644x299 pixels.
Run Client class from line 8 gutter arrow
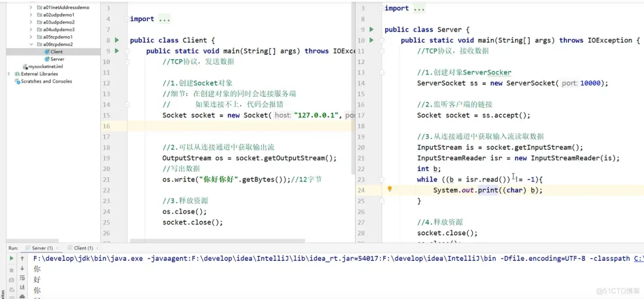tap(116, 40)
